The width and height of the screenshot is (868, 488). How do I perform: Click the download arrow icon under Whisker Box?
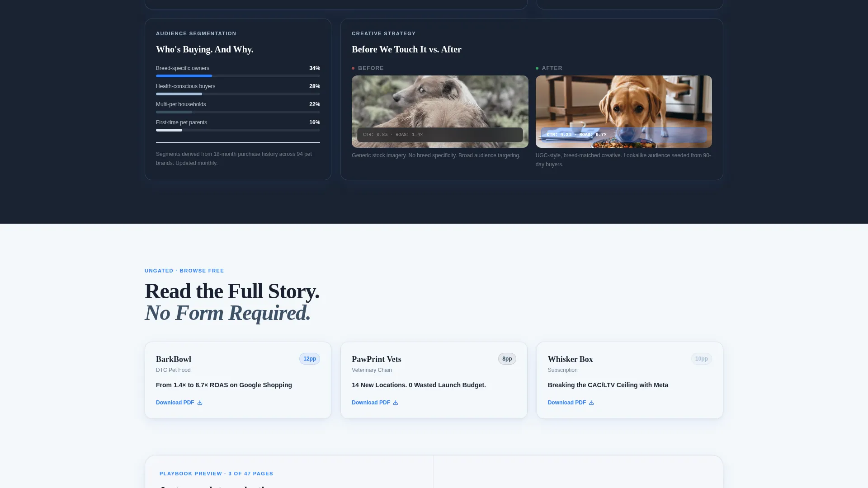(591, 403)
